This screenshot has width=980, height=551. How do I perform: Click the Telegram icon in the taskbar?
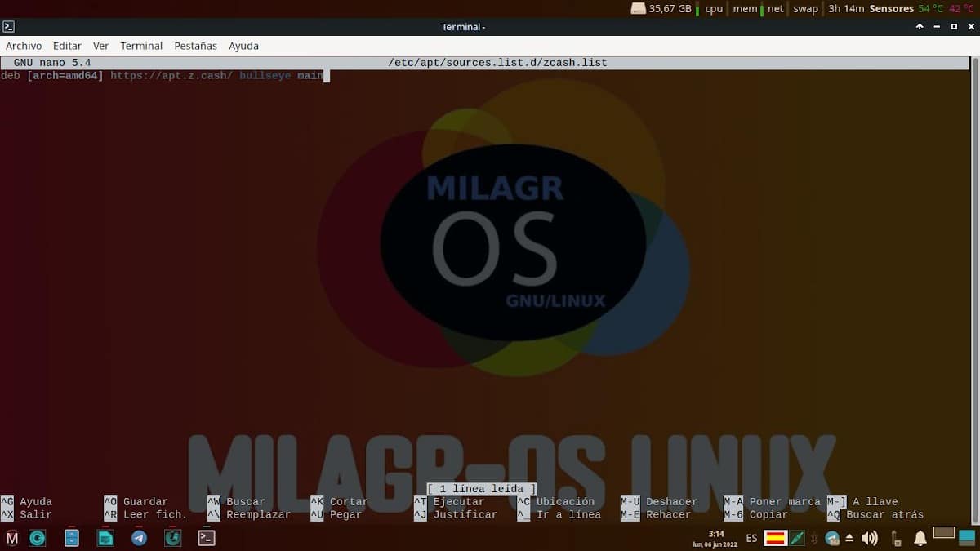point(139,538)
